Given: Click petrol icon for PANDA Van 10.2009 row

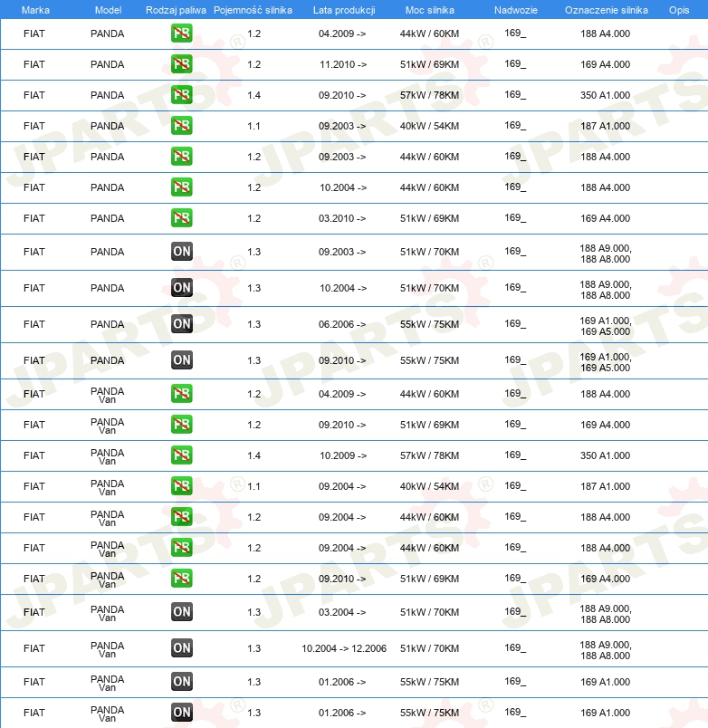Looking at the screenshot, I should tap(181, 455).
